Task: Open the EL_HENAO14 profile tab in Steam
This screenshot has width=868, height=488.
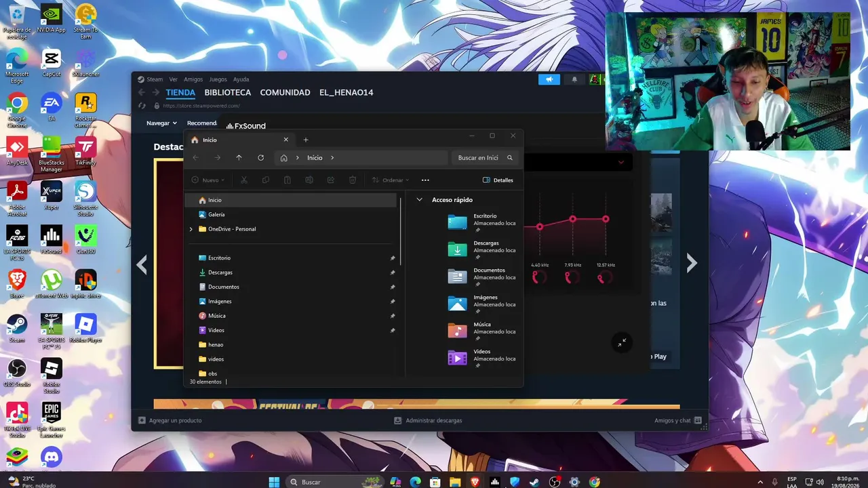Action: click(347, 92)
